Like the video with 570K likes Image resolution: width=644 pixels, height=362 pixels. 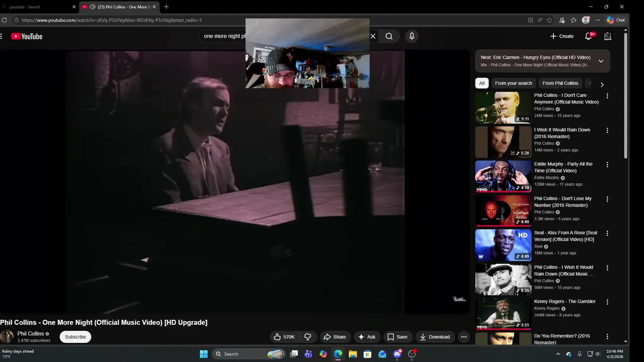[284, 337]
